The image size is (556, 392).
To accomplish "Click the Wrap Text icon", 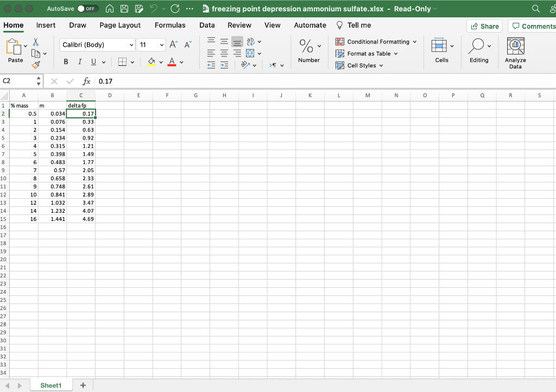I will point(251,41).
